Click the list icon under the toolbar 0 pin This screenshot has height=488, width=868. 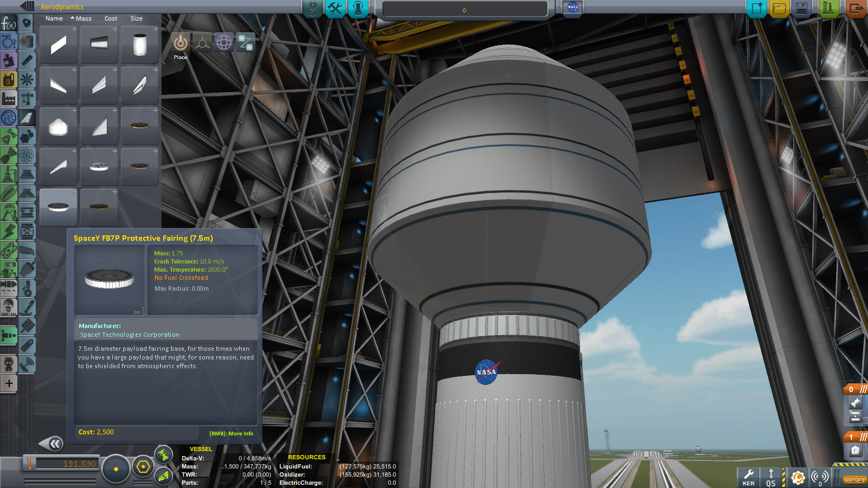pyautogui.click(x=856, y=416)
